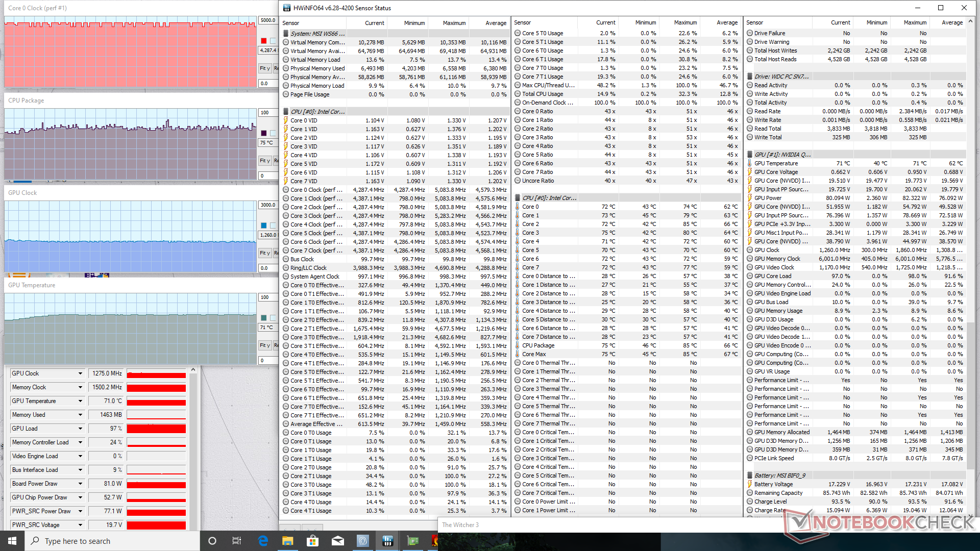This screenshot has width=980, height=551.
Task: Open the Windows Start menu
Action: tap(12, 541)
